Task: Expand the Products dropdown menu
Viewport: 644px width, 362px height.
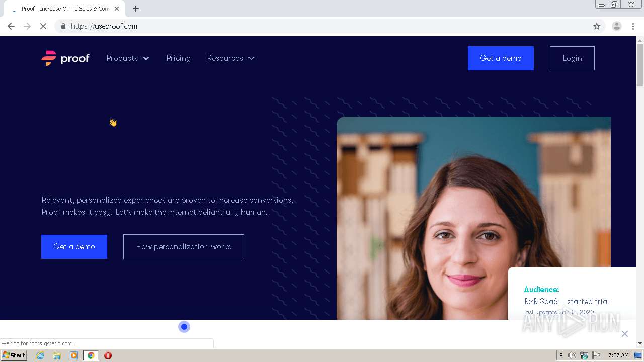Action: 128,58
